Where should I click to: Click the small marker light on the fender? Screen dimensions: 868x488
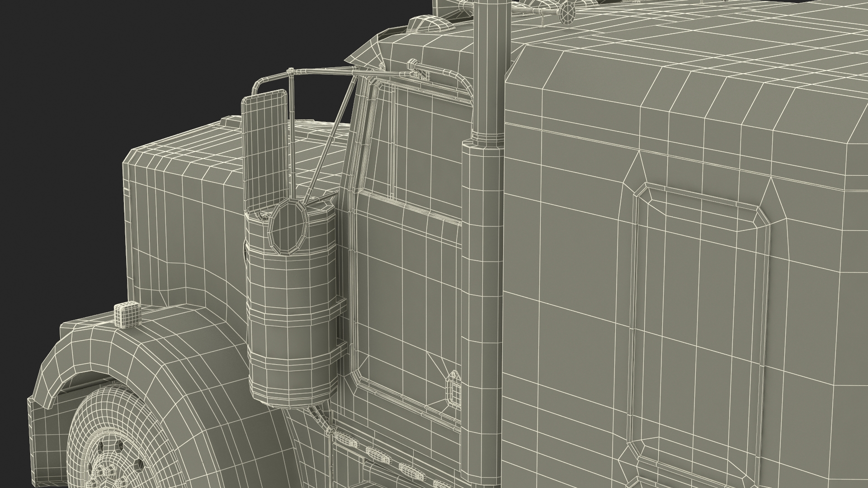tap(127, 314)
